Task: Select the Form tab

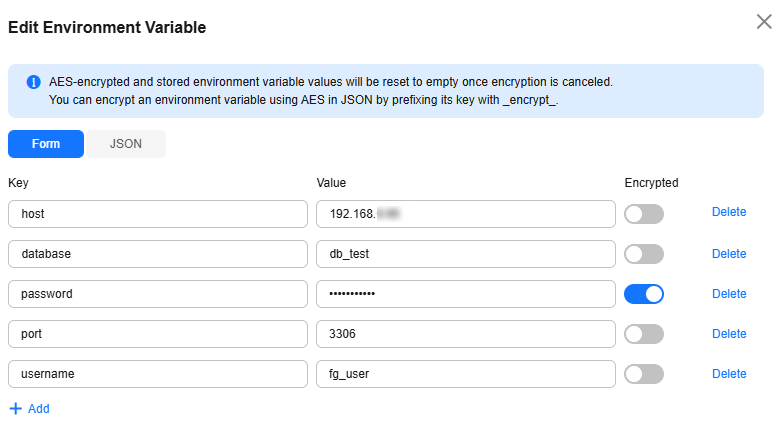Action: 46,144
